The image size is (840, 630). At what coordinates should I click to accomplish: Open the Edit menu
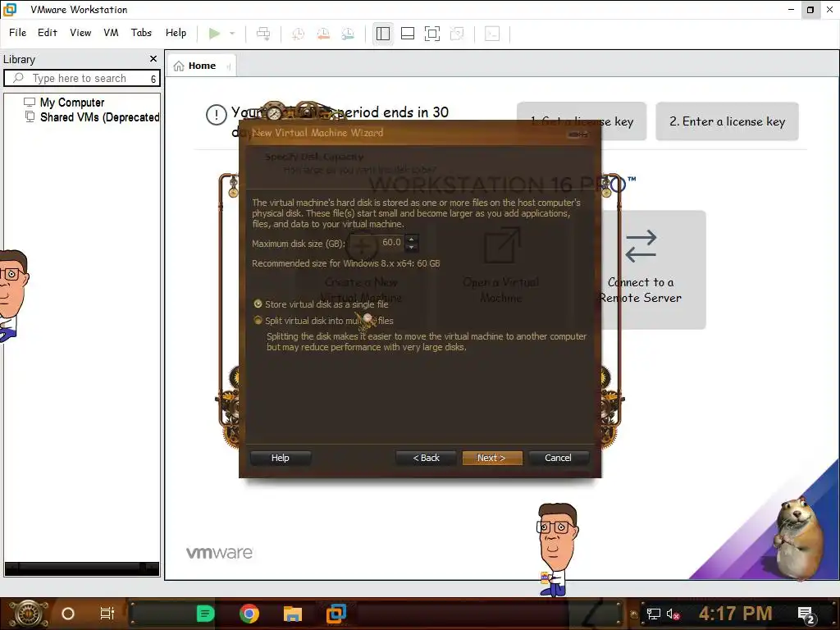47,33
